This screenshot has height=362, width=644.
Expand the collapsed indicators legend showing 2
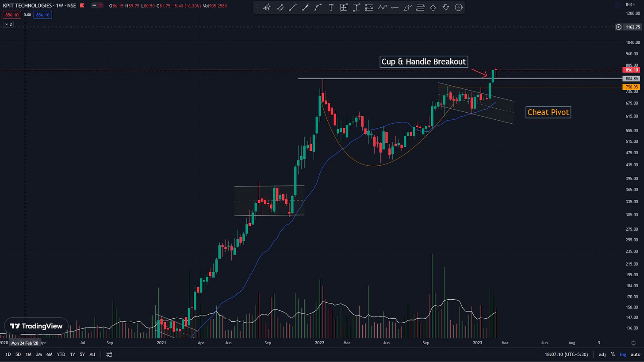coord(8,24)
